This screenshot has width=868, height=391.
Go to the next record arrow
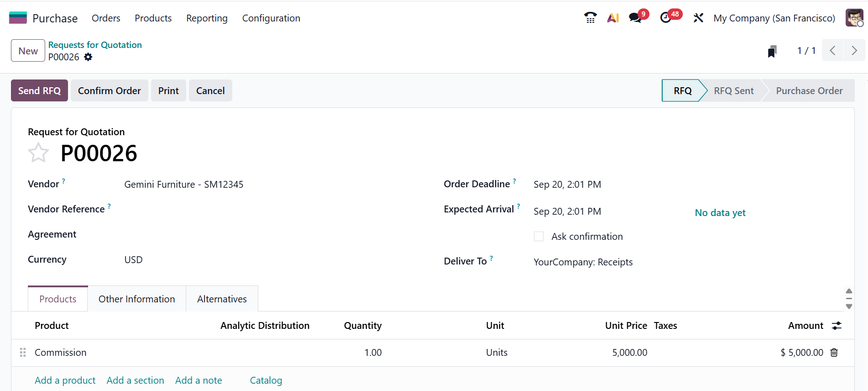tap(854, 51)
